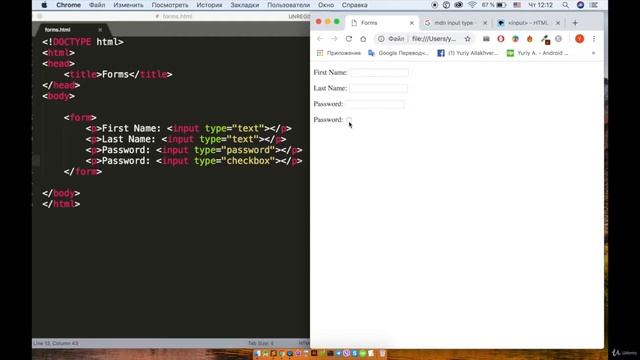The image size is (640, 360).
Task: Click the Password input field
Action: [x=375, y=104]
